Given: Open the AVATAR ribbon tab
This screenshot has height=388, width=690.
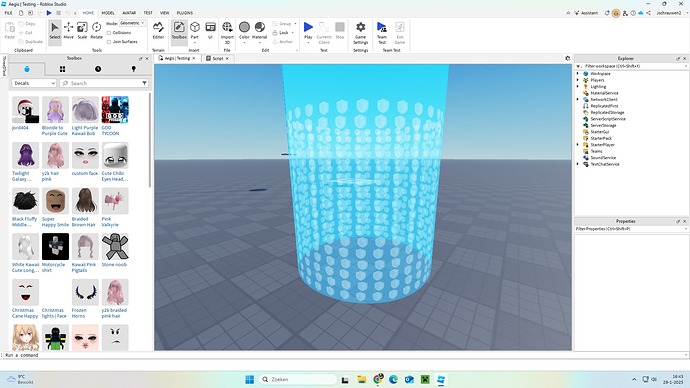Looking at the screenshot, I should click(x=129, y=13).
